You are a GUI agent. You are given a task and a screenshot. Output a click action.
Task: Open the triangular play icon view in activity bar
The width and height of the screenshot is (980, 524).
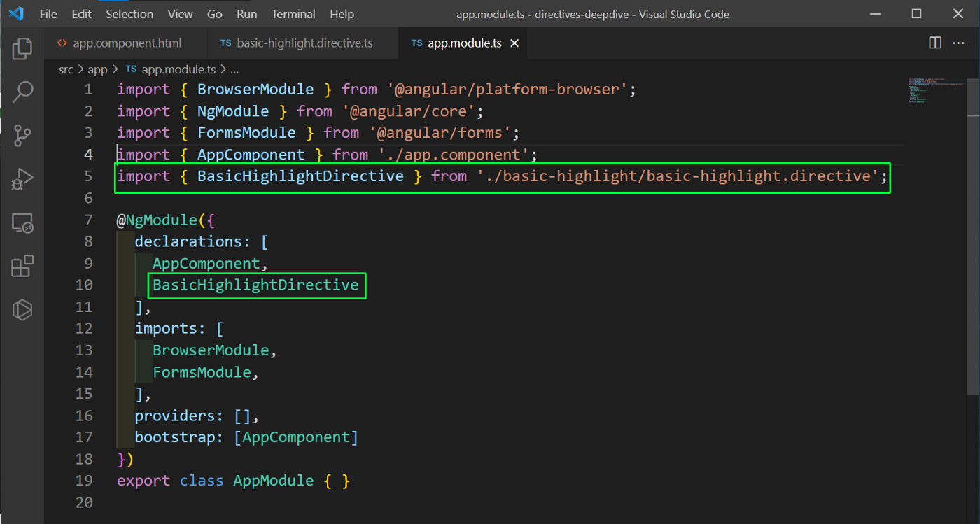point(22,309)
